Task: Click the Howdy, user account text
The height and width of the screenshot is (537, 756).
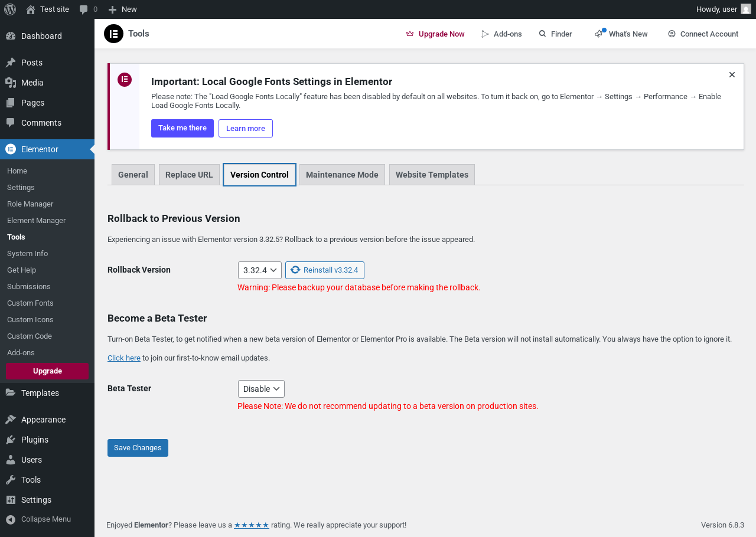Action: (716, 9)
